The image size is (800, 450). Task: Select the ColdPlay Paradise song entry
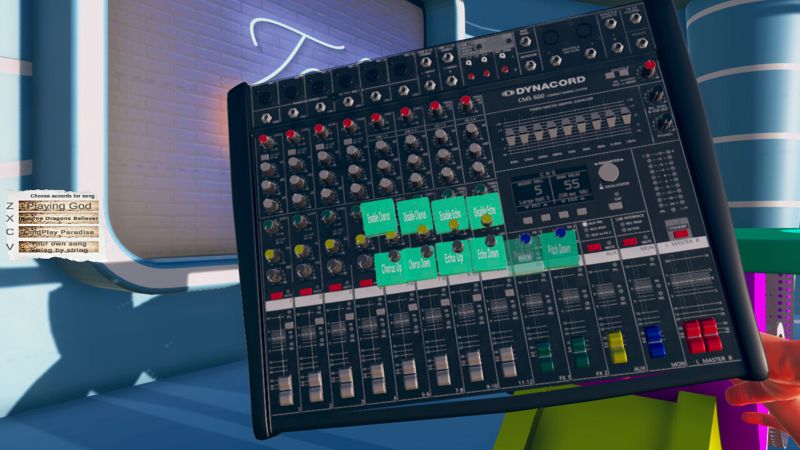(59, 232)
